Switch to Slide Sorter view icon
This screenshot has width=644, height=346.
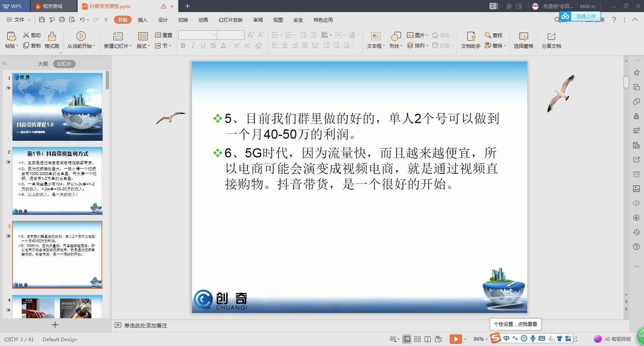tap(417, 339)
